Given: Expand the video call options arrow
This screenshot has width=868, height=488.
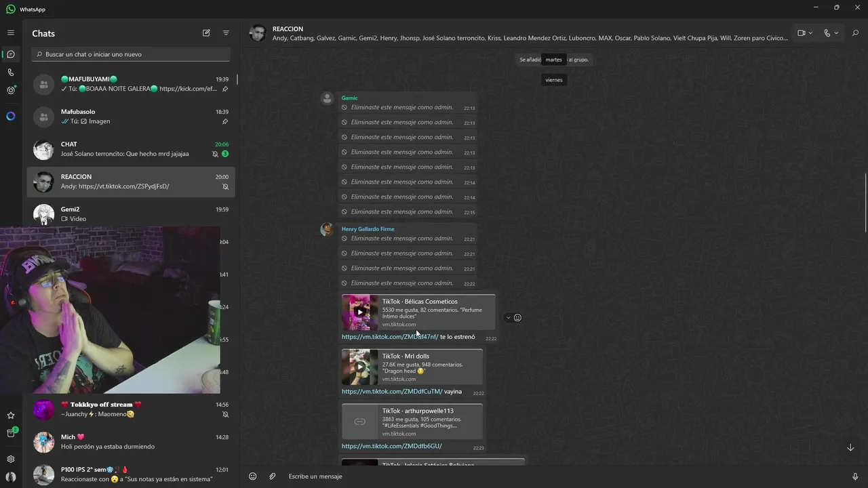Looking at the screenshot, I should (x=810, y=33).
